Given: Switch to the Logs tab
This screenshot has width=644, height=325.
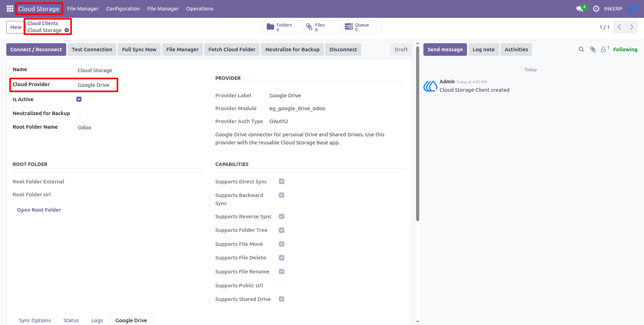Looking at the screenshot, I should [x=97, y=320].
